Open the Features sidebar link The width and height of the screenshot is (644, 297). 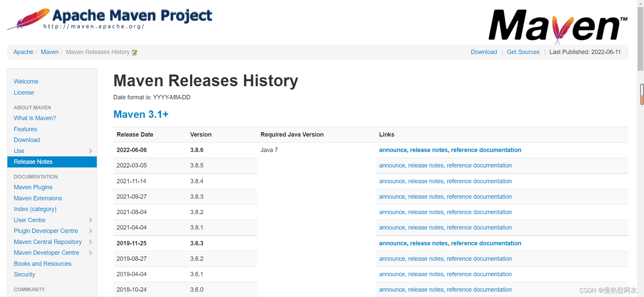point(25,129)
